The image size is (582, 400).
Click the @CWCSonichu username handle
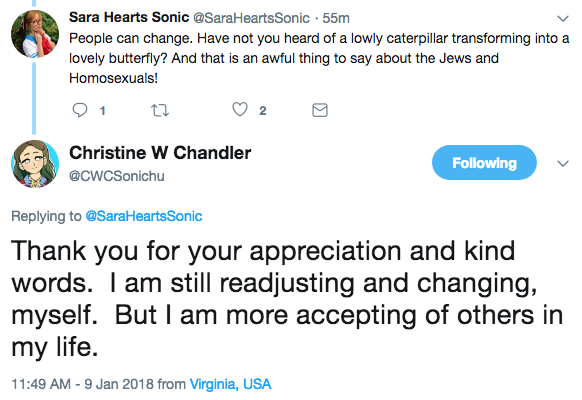pos(117,176)
